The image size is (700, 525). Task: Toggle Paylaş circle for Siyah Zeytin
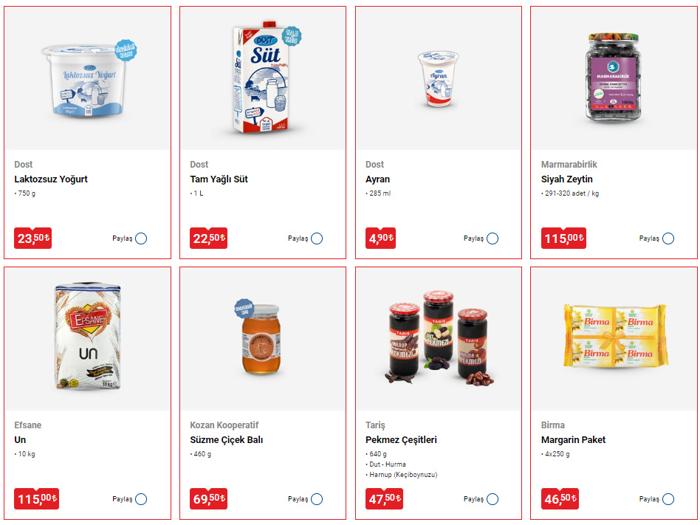point(668,238)
